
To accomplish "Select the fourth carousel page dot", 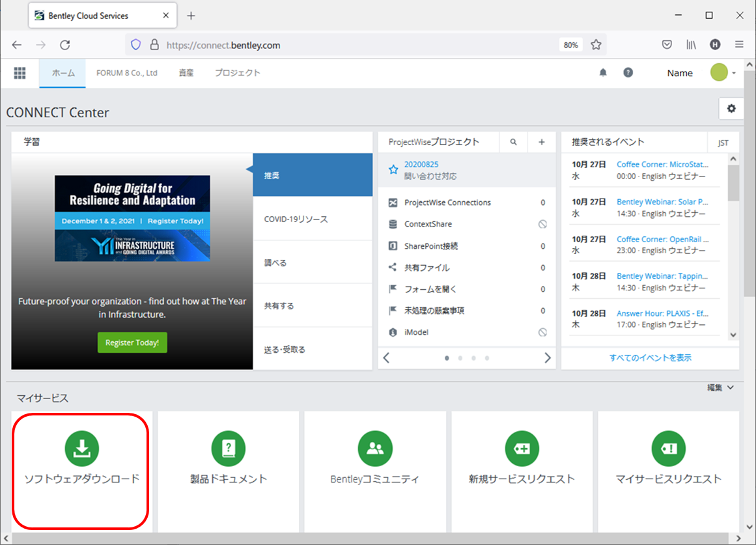I will [x=487, y=358].
